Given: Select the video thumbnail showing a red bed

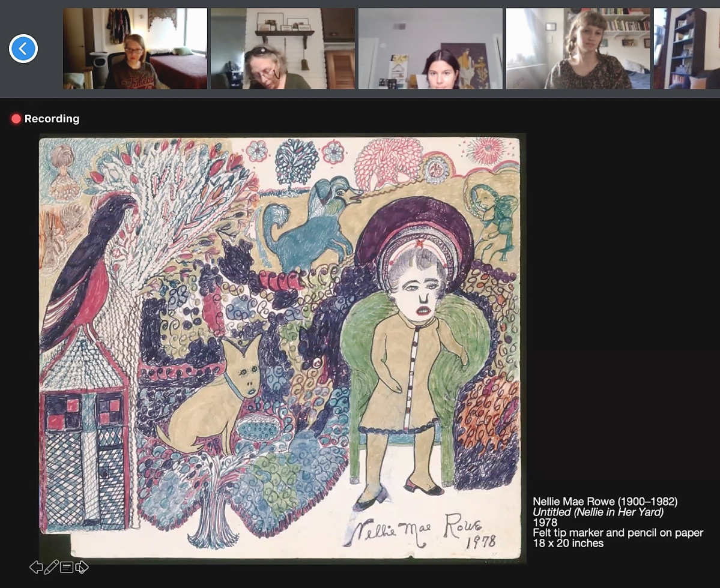Looking at the screenshot, I should [135, 48].
